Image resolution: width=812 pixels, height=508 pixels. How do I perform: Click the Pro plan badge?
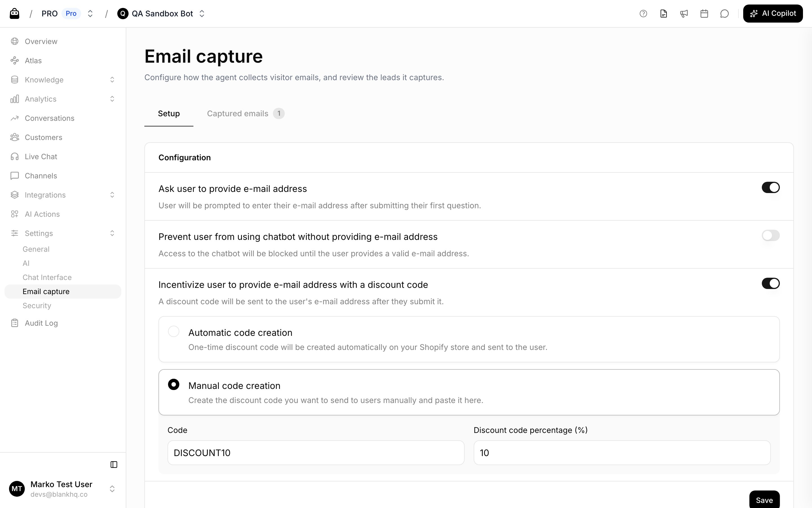coord(71,14)
